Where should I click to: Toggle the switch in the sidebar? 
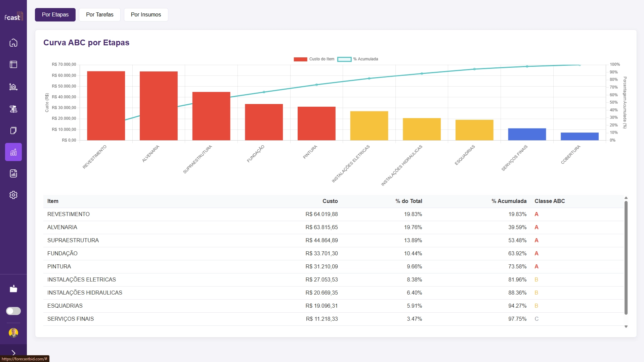pos(13,311)
